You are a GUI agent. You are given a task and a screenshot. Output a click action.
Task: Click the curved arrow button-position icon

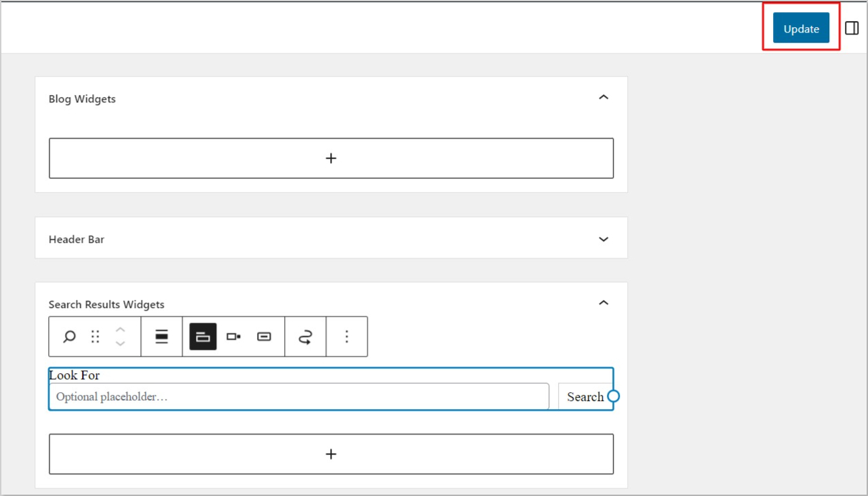click(x=305, y=336)
